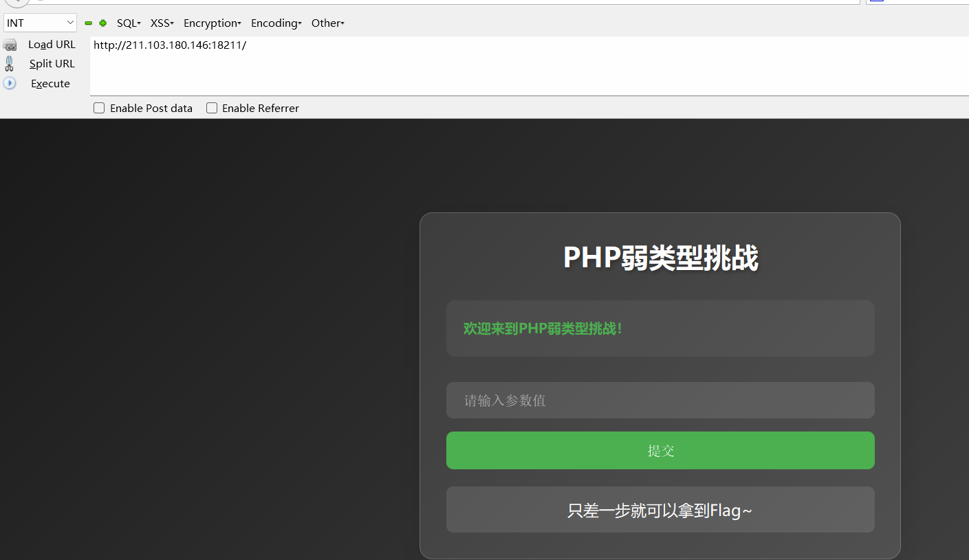Click the Execute button label
Viewport: 969px width, 560px height.
pos(50,84)
